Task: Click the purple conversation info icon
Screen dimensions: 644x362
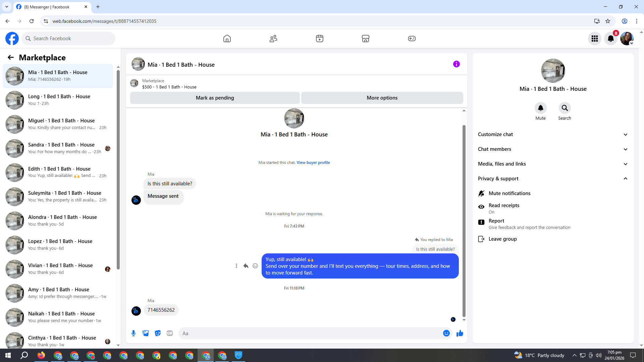Action: [456, 64]
